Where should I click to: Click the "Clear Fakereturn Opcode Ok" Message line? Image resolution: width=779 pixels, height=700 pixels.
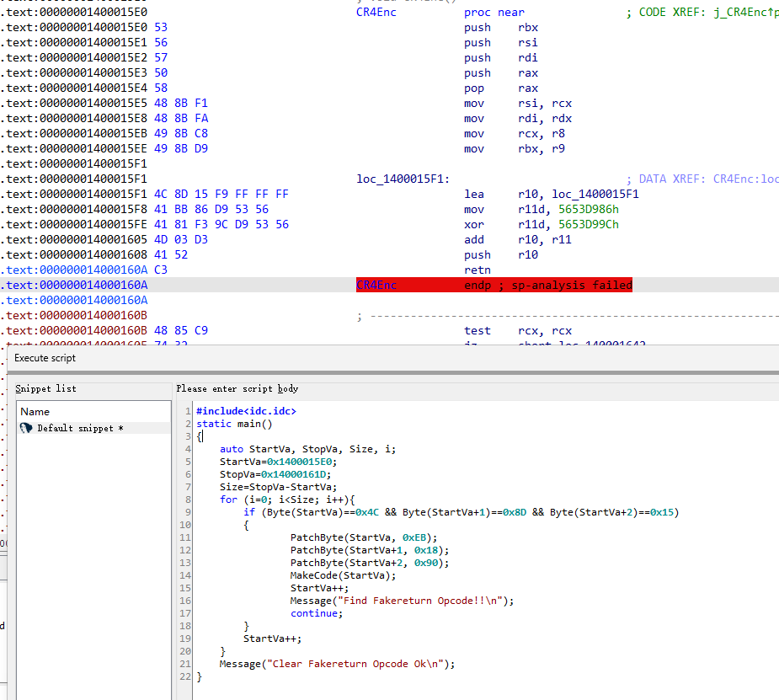point(337,664)
